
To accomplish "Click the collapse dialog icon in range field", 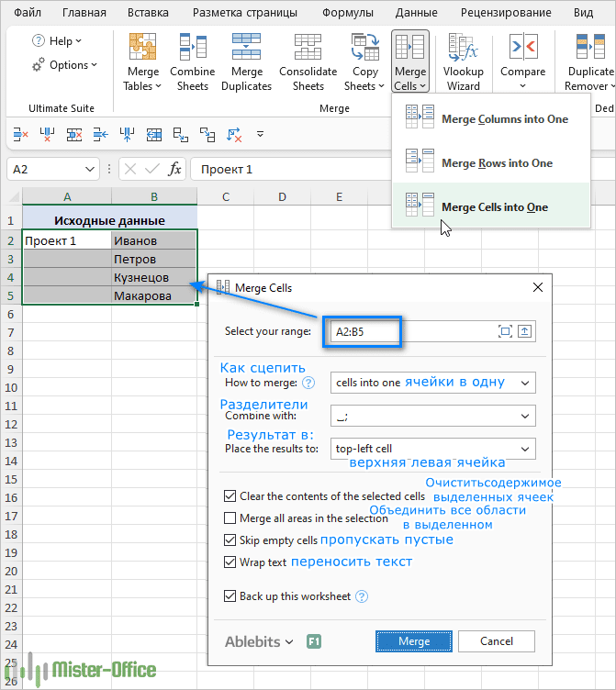I will click(524, 331).
